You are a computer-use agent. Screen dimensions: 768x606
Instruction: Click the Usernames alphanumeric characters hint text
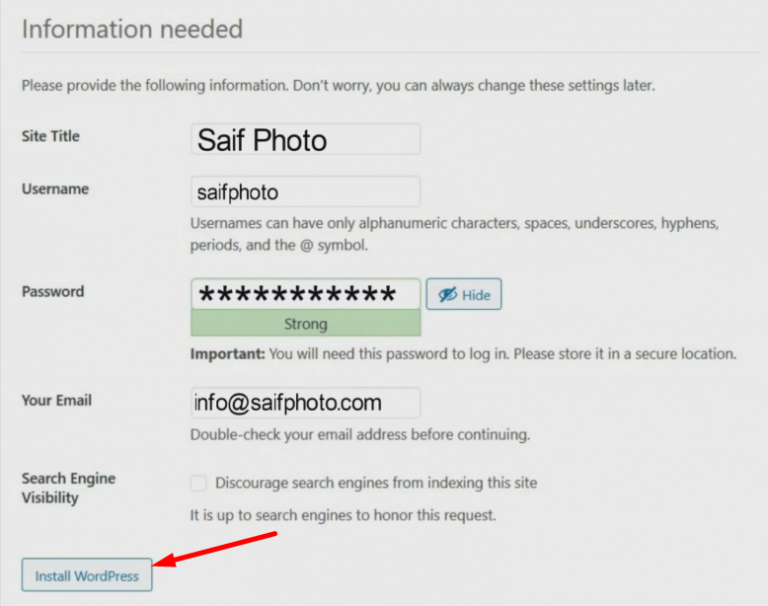pyautogui.click(x=455, y=234)
